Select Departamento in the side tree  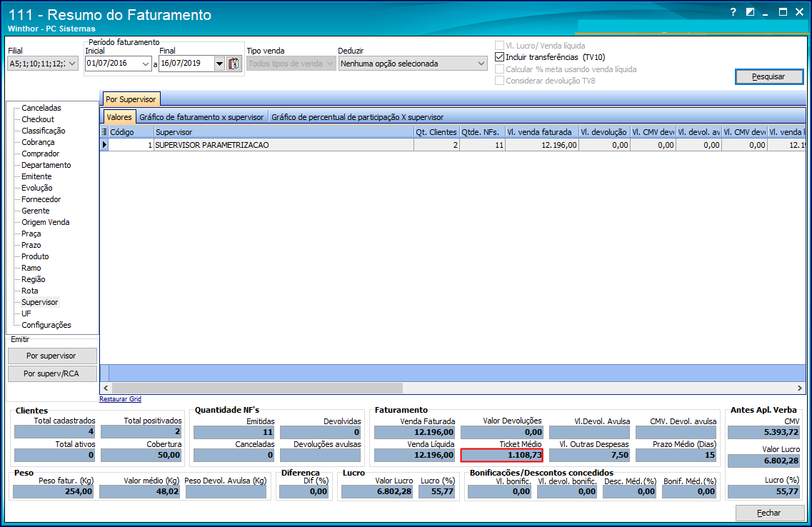click(x=46, y=165)
